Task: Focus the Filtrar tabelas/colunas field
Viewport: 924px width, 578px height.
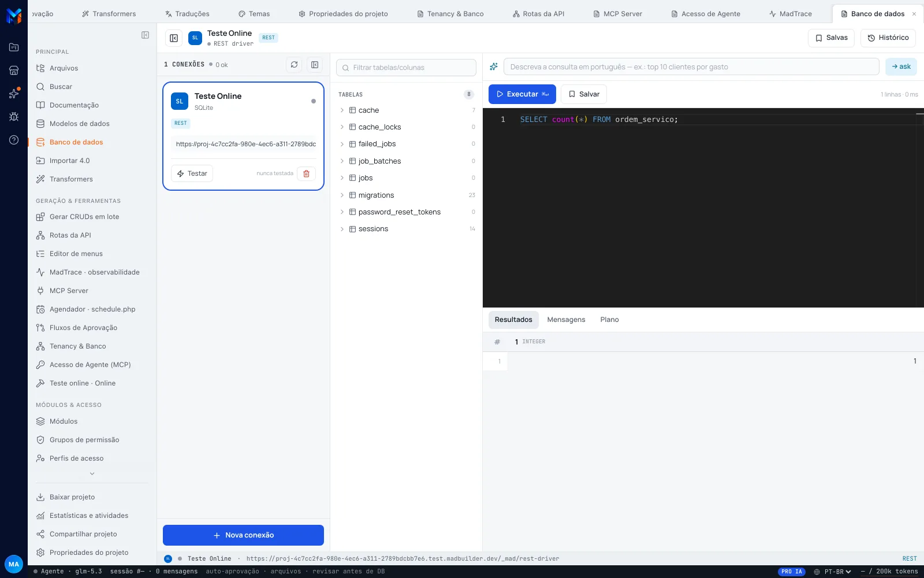Action: pyautogui.click(x=406, y=68)
